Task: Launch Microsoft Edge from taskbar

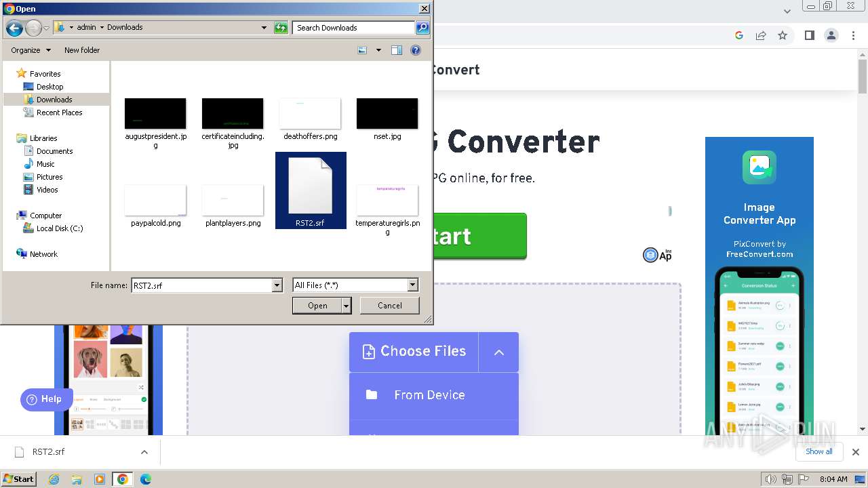Action: click(146, 479)
